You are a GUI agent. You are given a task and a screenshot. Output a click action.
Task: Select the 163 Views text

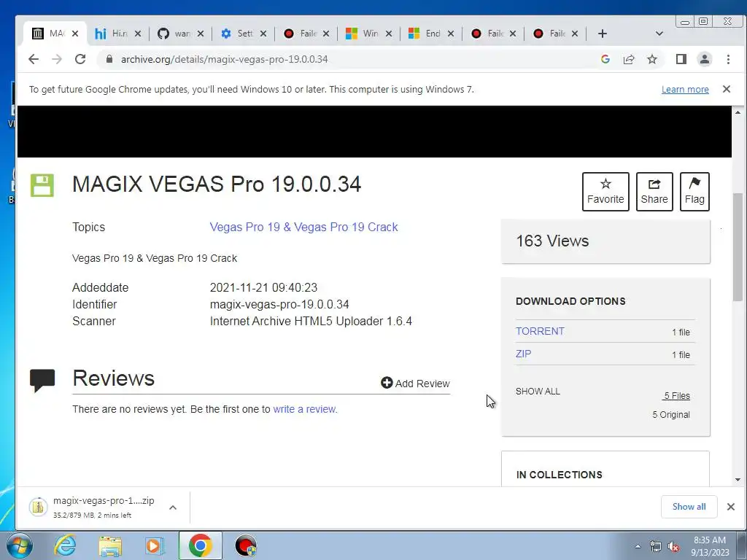pyautogui.click(x=553, y=241)
